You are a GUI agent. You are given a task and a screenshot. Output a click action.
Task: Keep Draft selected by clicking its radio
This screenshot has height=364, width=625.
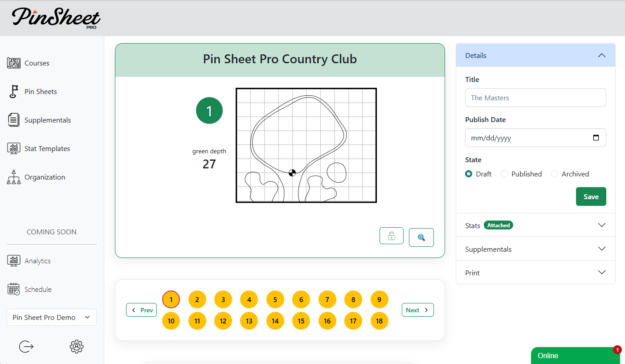469,174
